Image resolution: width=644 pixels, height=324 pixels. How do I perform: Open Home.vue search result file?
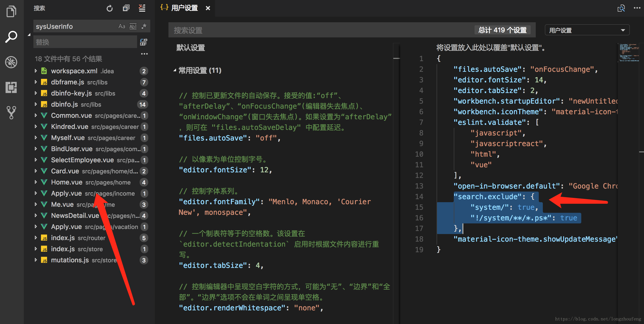(67, 182)
